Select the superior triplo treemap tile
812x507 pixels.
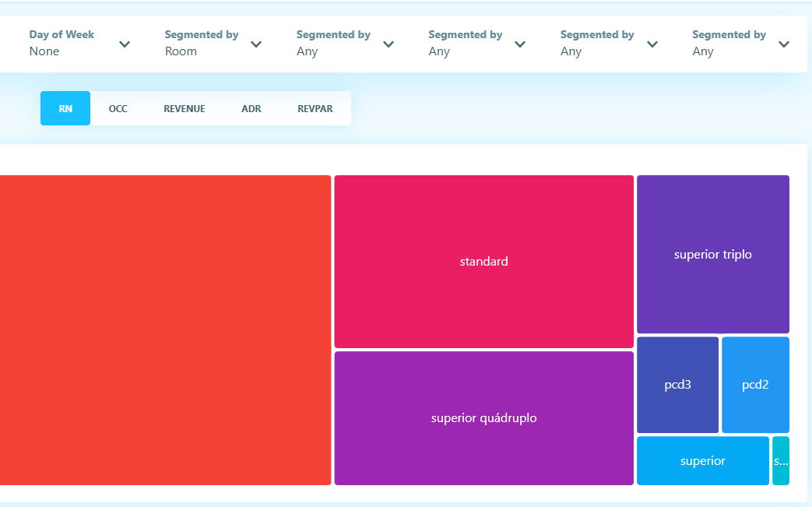(x=712, y=254)
